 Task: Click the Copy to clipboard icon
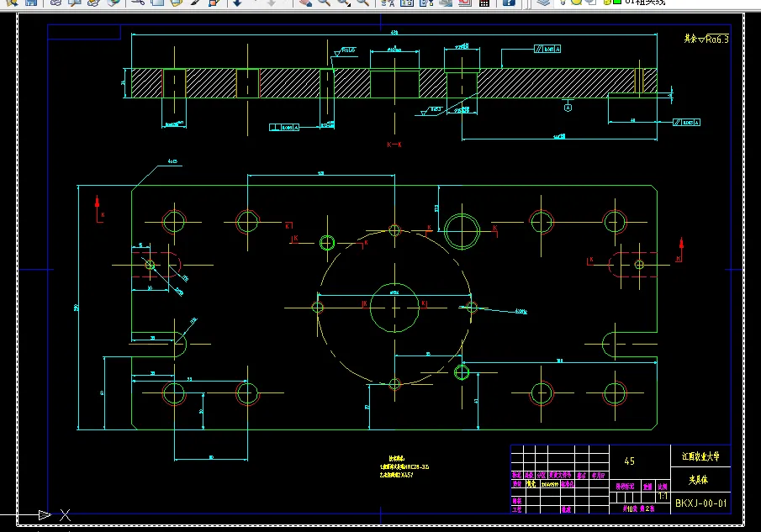tap(157, 3)
